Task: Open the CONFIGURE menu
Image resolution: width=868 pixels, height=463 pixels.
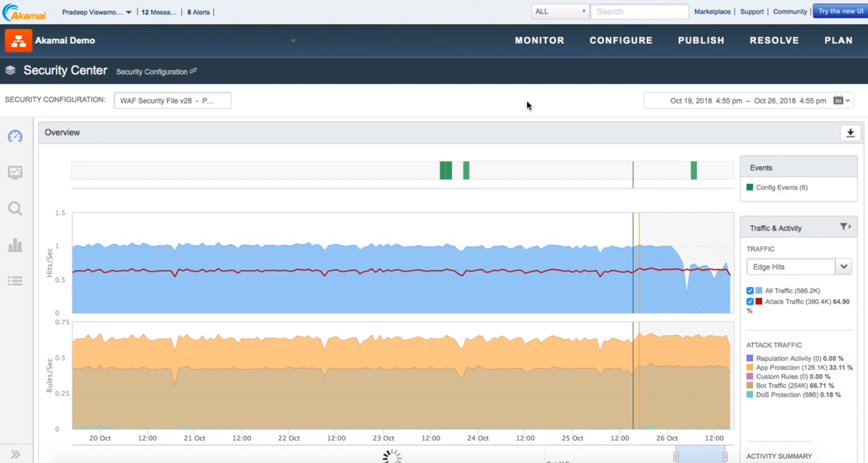Action: [621, 41]
